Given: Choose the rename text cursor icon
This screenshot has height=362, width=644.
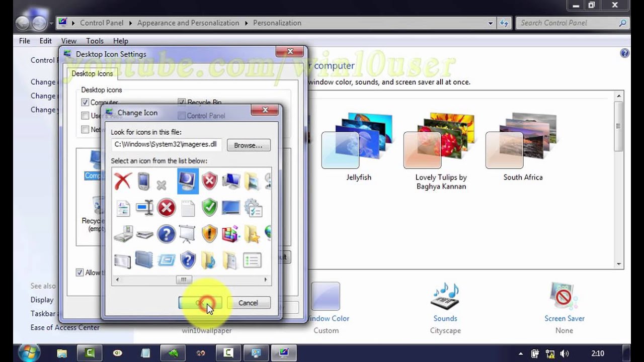Looking at the screenshot, I should pyautogui.click(x=144, y=208).
